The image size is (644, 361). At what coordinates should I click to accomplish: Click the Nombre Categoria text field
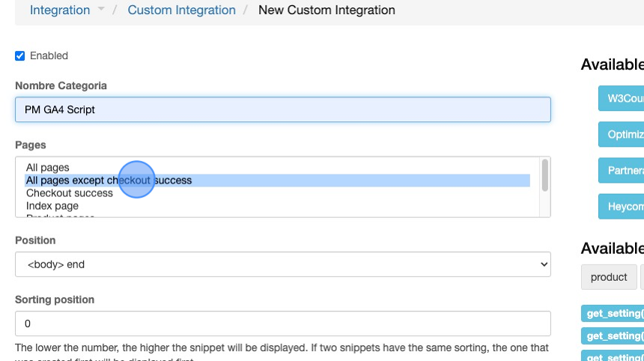[282, 109]
